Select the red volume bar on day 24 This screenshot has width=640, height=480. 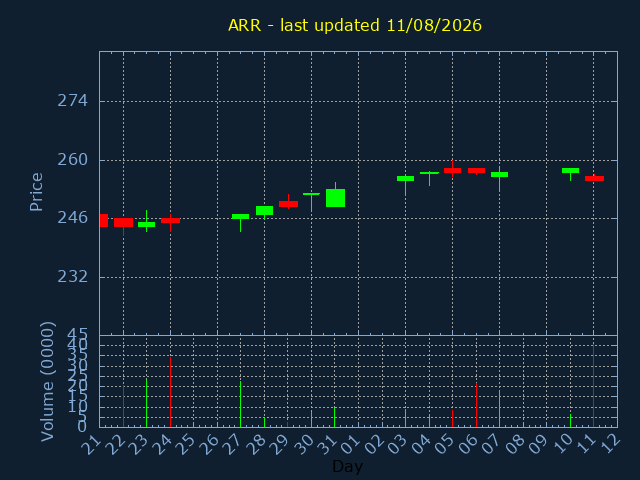[170, 392]
